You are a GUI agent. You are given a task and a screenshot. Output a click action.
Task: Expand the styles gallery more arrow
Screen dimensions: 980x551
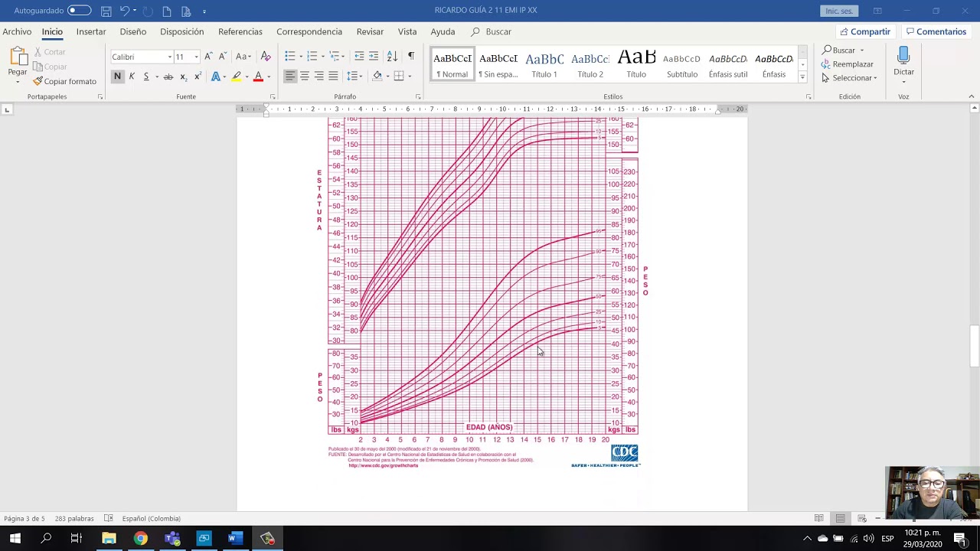[x=802, y=77]
